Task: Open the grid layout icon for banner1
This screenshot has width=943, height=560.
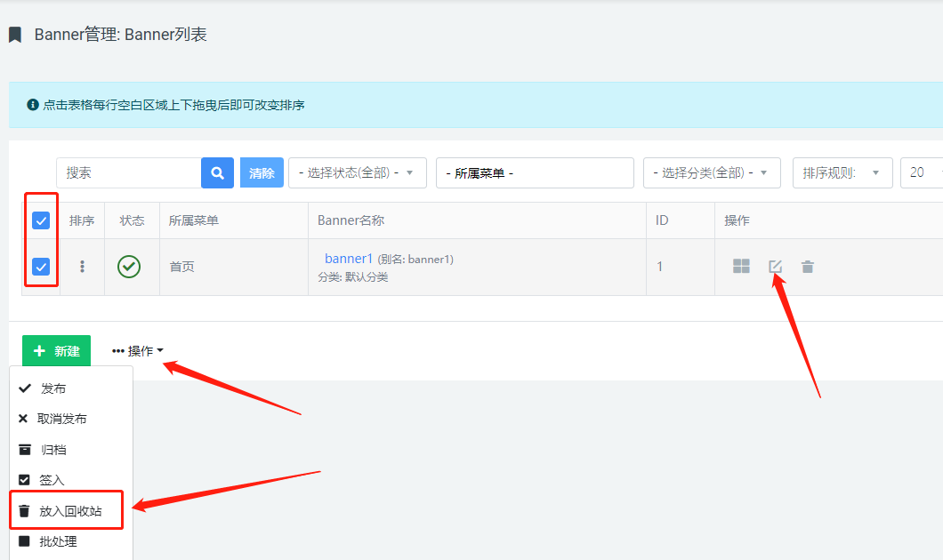Action: pyautogui.click(x=741, y=266)
